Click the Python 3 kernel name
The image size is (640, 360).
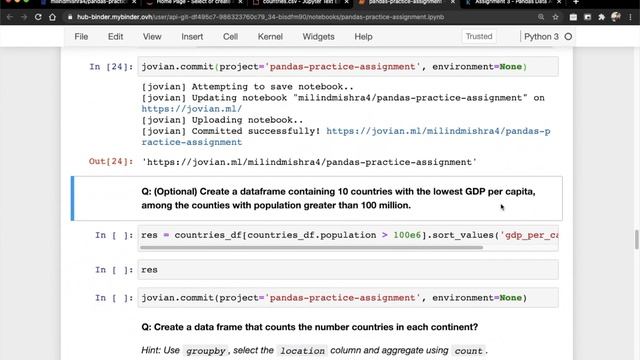(x=541, y=37)
